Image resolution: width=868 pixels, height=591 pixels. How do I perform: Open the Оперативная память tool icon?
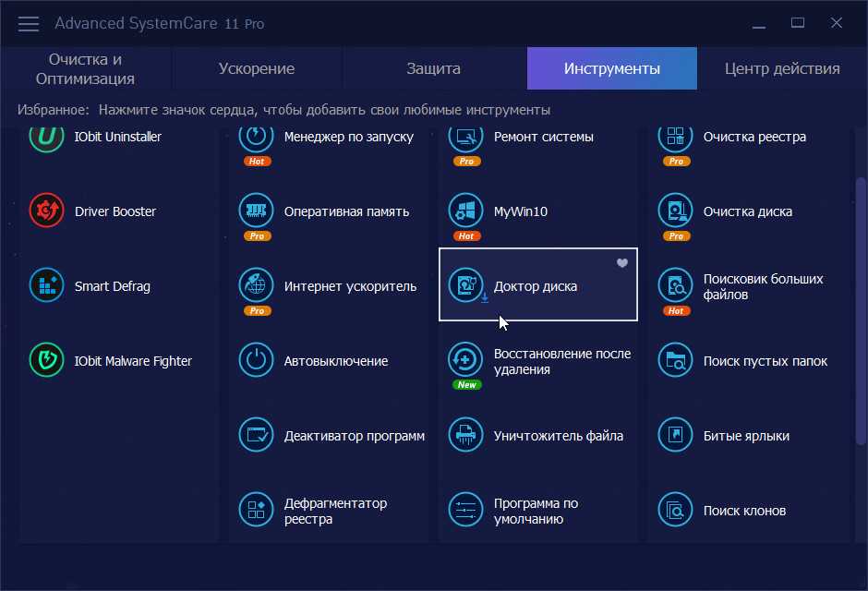pos(256,211)
